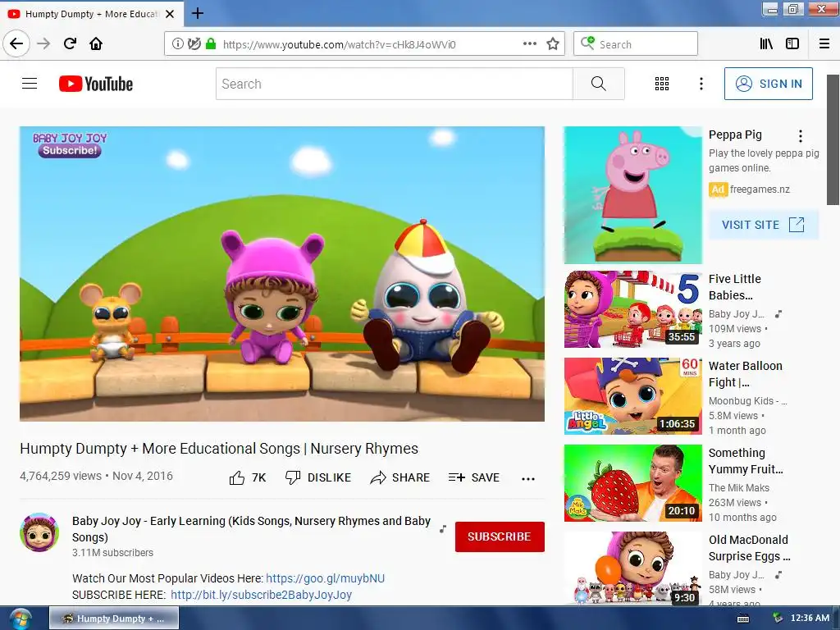Click the page vertical scrollbar thumb
The image size is (840, 630).
pos(833,139)
